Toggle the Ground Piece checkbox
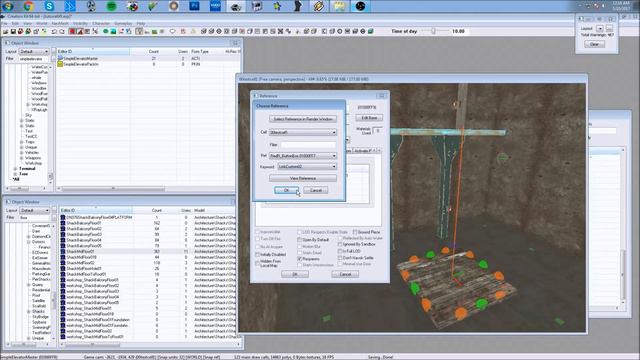 355,232
